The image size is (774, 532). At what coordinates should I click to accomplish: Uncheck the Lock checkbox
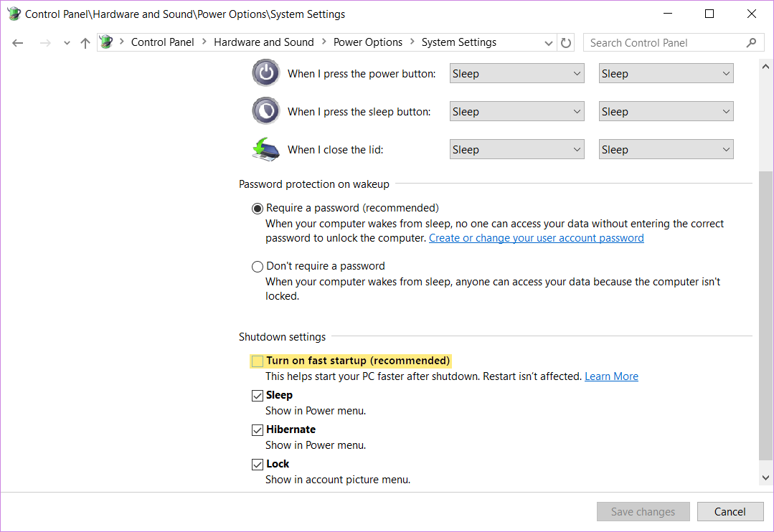(258, 464)
